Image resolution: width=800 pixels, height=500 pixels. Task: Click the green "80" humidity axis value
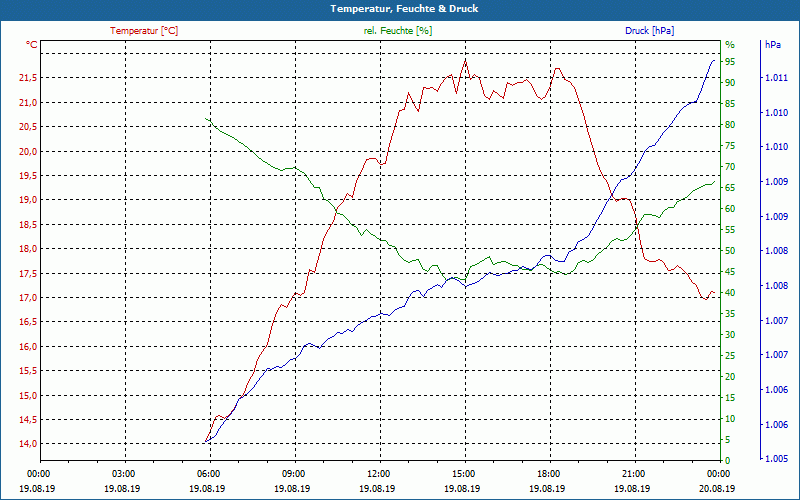(x=730, y=125)
